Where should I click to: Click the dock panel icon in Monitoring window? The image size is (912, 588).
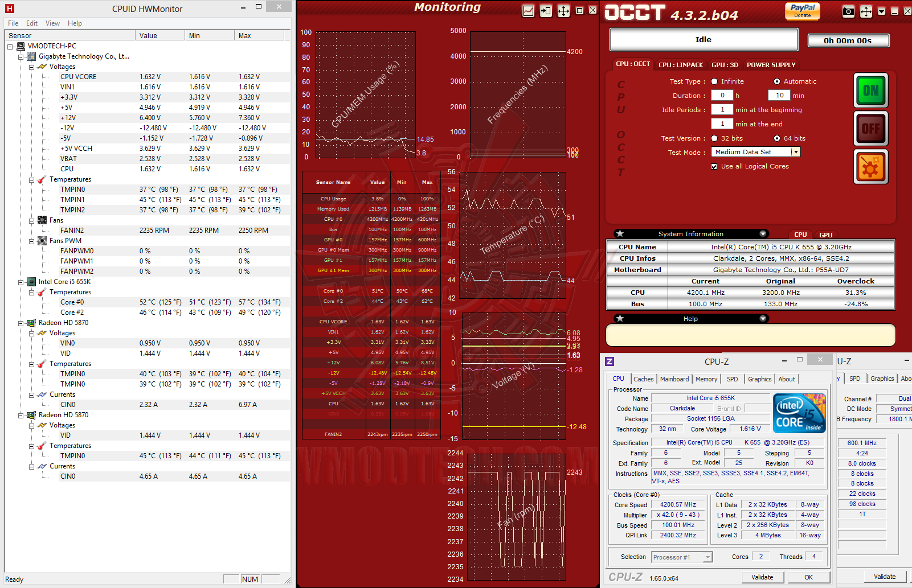tap(546, 11)
